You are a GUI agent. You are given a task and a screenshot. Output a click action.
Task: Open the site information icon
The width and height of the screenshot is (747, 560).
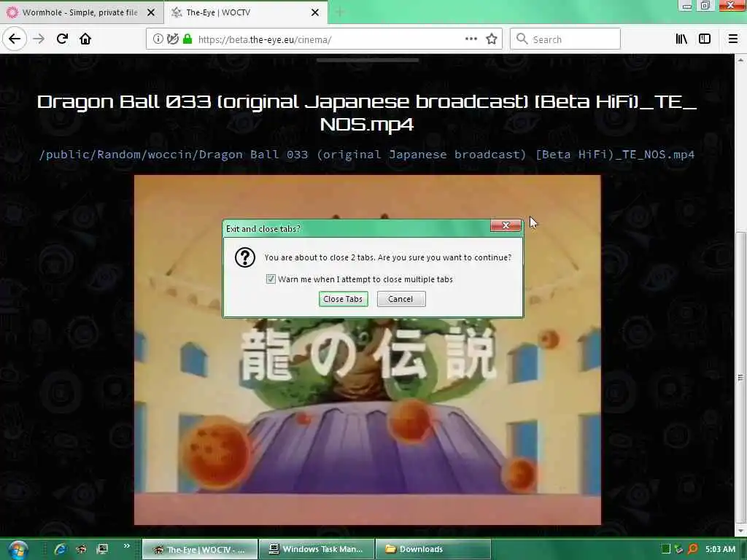click(158, 39)
